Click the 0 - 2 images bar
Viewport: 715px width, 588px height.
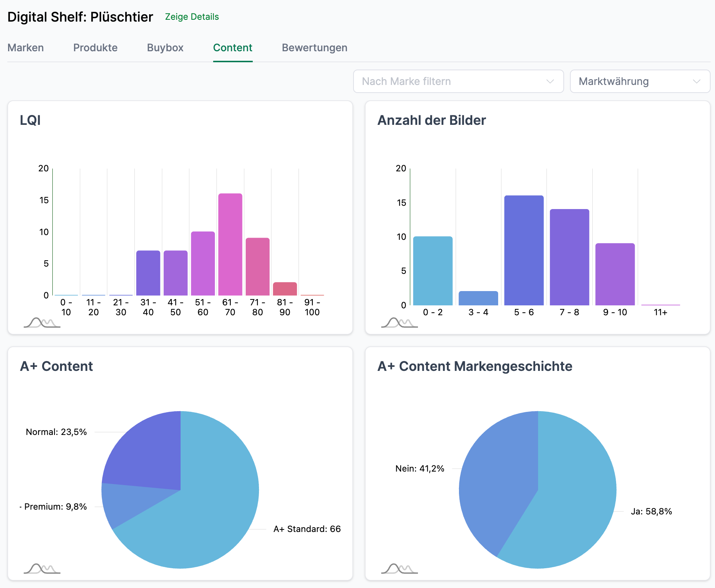point(433,271)
